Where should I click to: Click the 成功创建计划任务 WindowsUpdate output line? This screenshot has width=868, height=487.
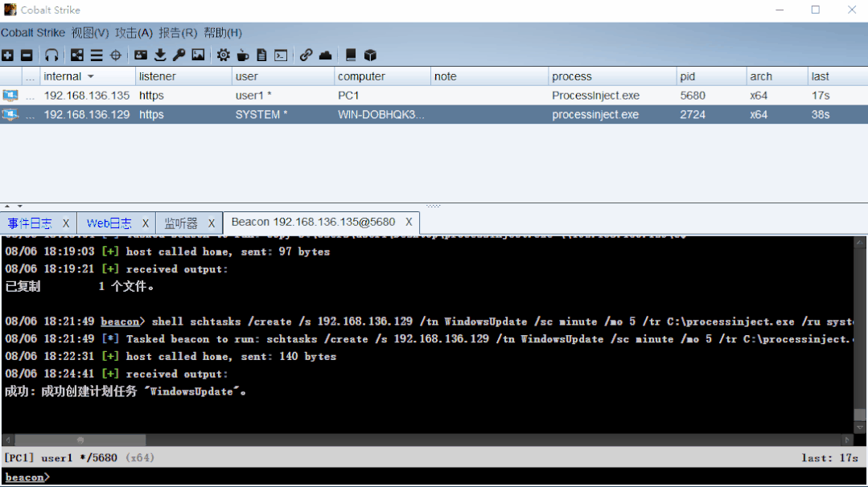pos(125,391)
